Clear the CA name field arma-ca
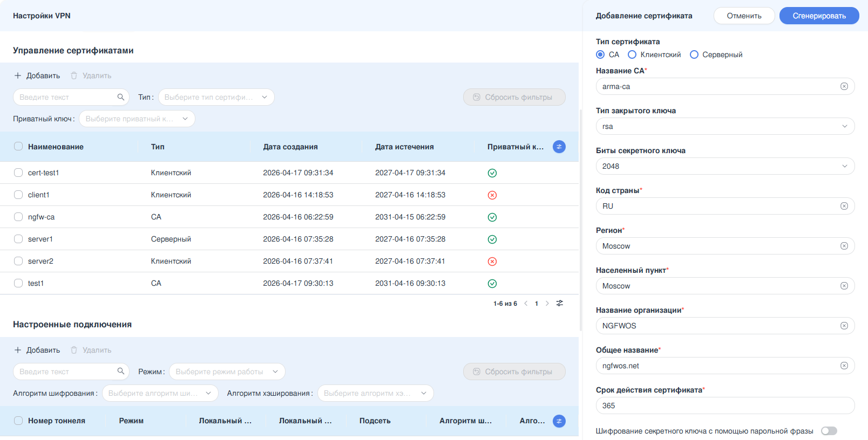This screenshot has height=440, width=868. click(x=844, y=86)
